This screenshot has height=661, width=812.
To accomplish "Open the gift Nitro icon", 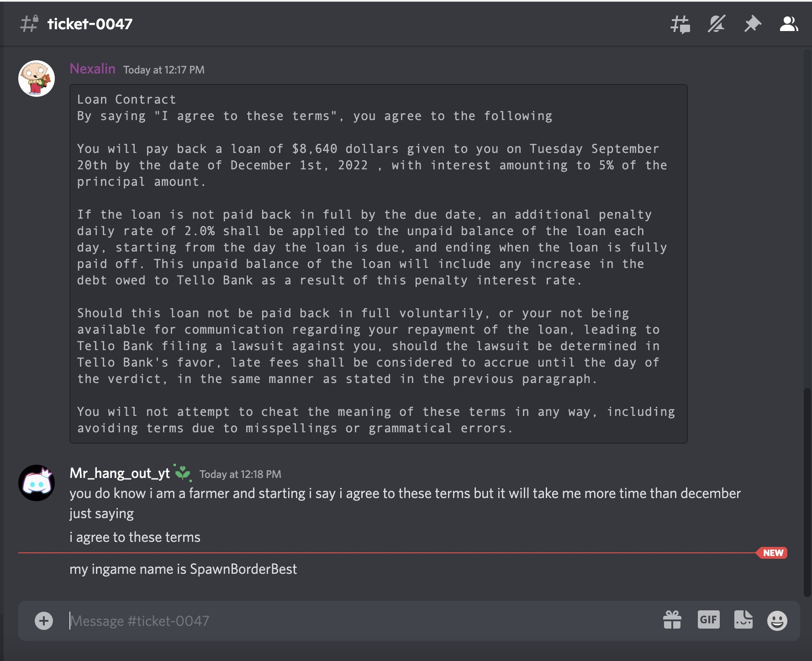I will (x=672, y=620).
